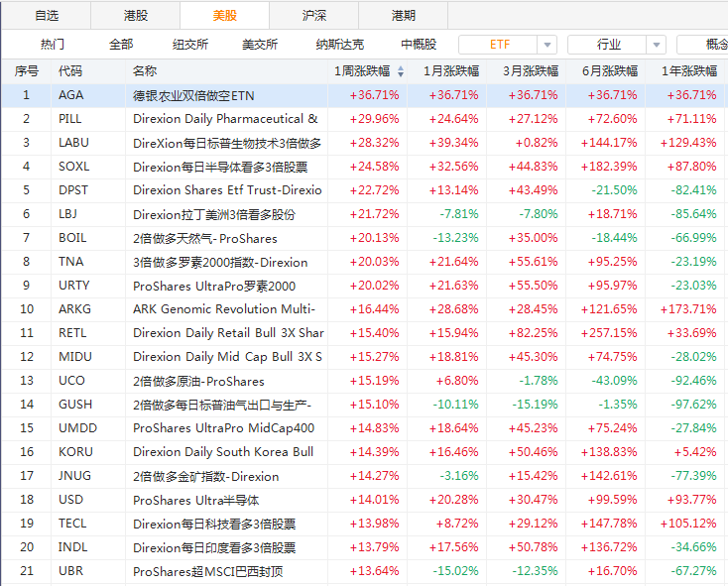This screenshot has width=728, height=586.
Task: Select the UMDD ticker
Action: tap(77, 427)
